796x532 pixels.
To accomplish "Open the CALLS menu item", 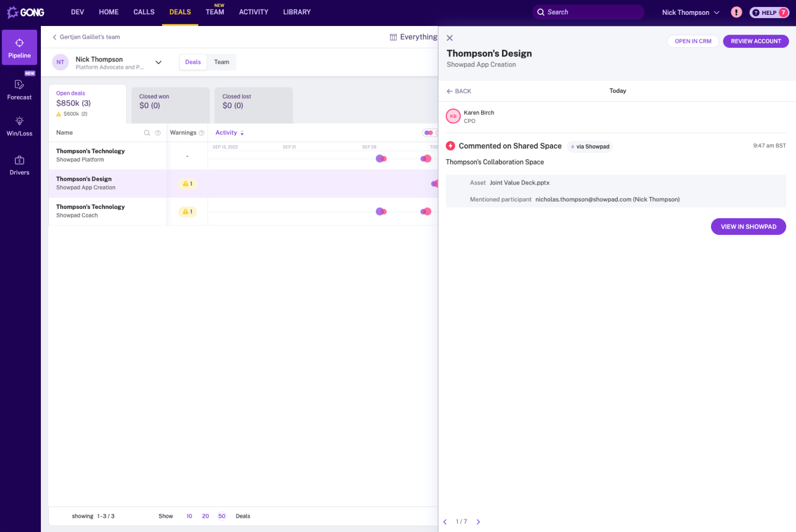I will (144, 12).
